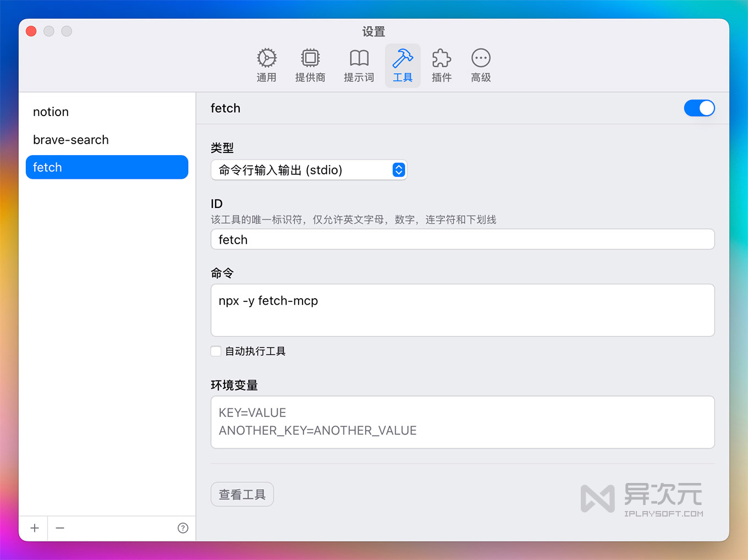748x560 pixels.
Task: Open the 提示词 (Prompts) settings section
Action: coord(359,64)
